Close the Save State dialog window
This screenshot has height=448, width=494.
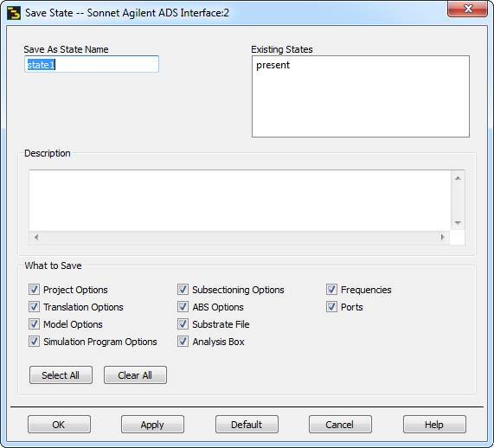(467, 9)
